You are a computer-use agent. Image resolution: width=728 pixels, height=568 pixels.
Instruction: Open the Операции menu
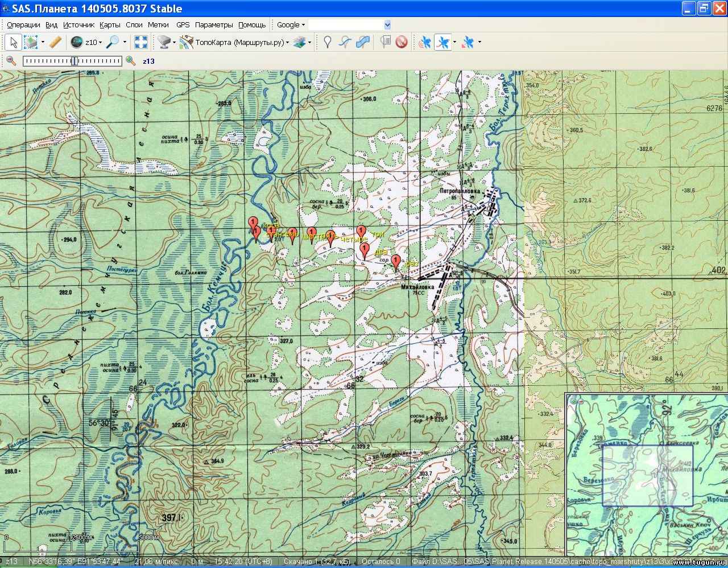click(x=23, y=25)
